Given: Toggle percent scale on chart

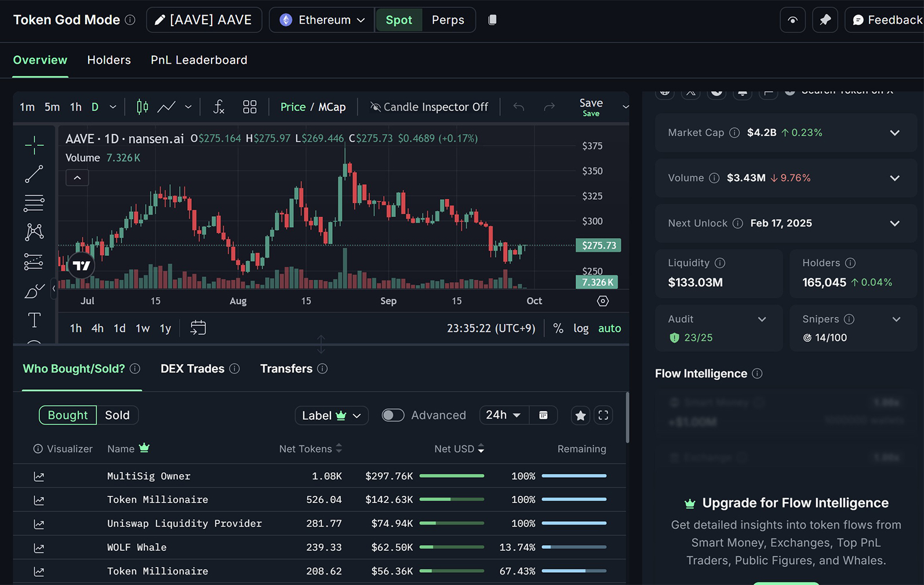Looking at the screenshot, I should 558,328.
